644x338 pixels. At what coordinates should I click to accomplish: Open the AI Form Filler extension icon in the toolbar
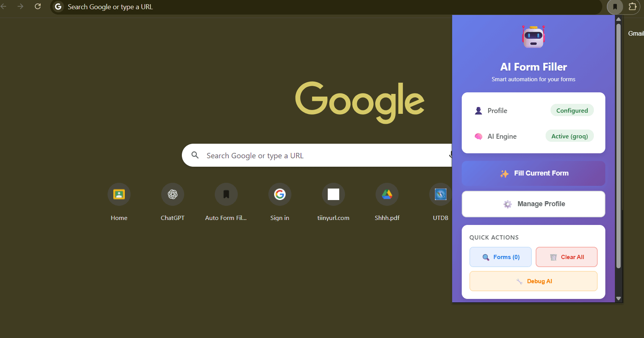[615, 7]
